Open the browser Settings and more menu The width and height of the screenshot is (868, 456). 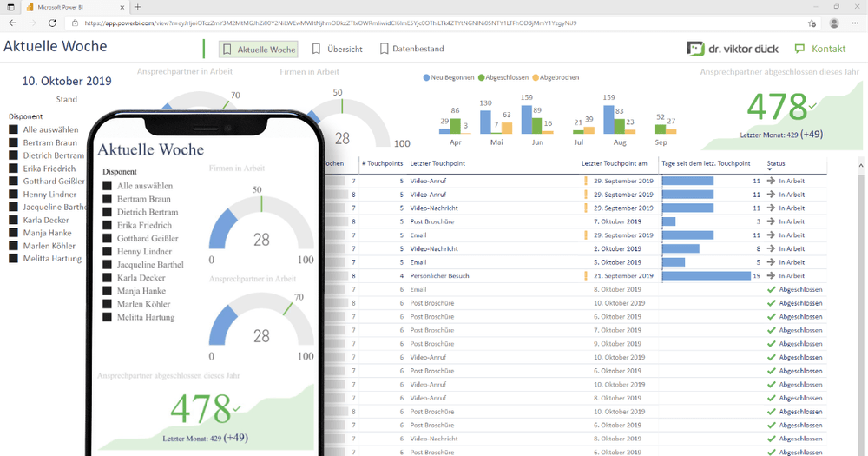coord(855,23)
